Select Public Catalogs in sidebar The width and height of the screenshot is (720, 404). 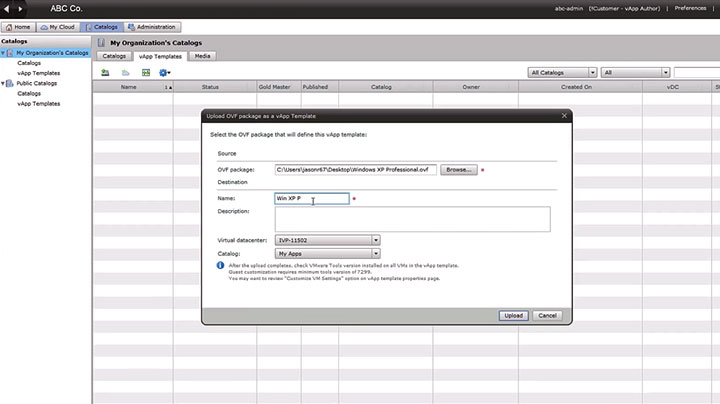coord(37,84)
